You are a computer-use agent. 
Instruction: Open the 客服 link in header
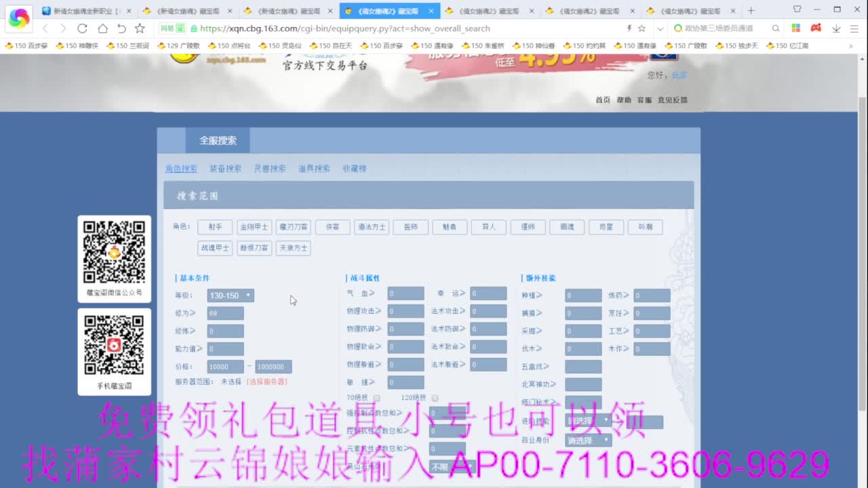(644, 100)
